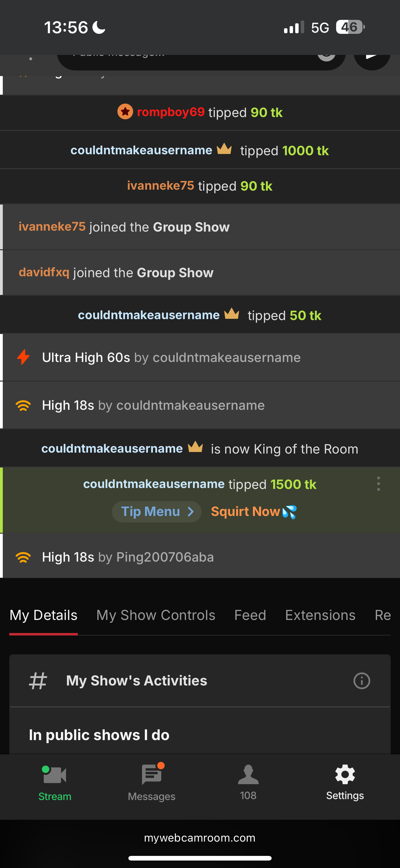Open the rompboy69 username link
The height and width of the screenshot is (868, 400).
click(171, 112)
